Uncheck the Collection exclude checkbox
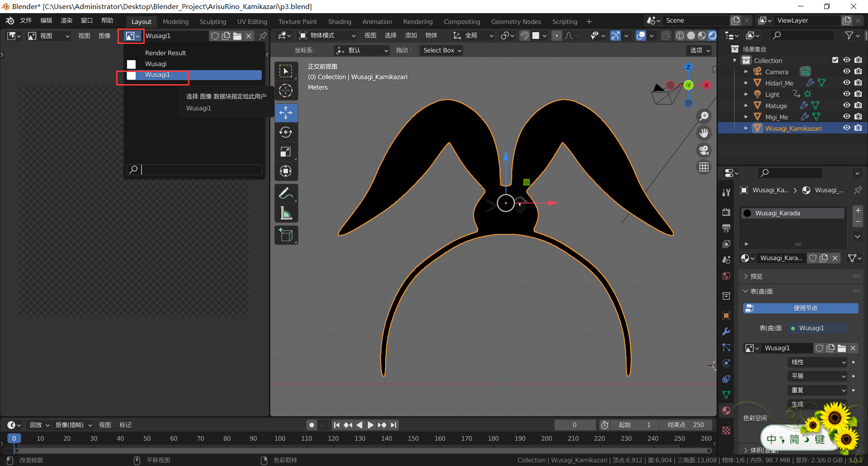The height and width of the screenshot is (466, 868). 835,60
